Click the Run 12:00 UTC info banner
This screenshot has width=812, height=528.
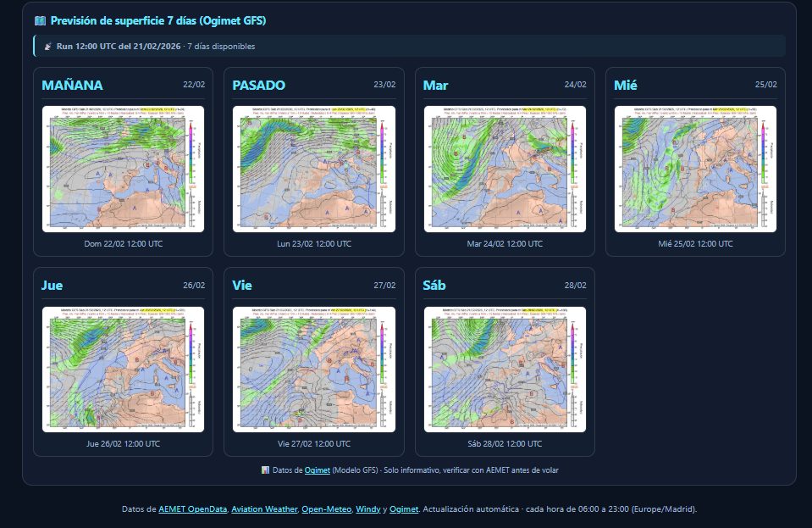409,46
